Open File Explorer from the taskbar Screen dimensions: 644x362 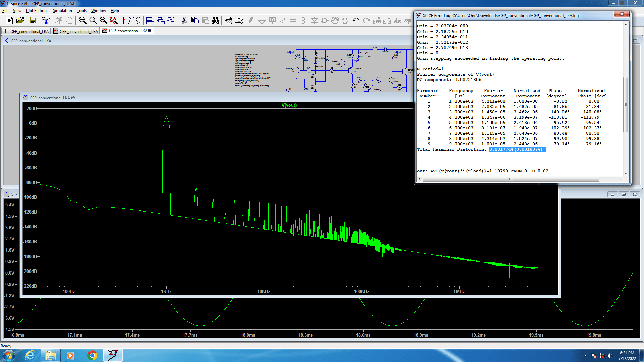coord(51,355)
